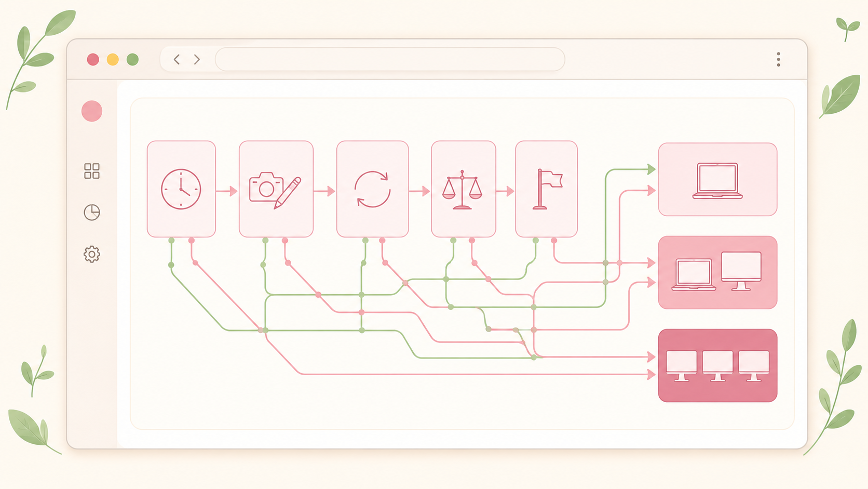Click the pink port under the sync node
868x489 pixels.
point(382,241)
